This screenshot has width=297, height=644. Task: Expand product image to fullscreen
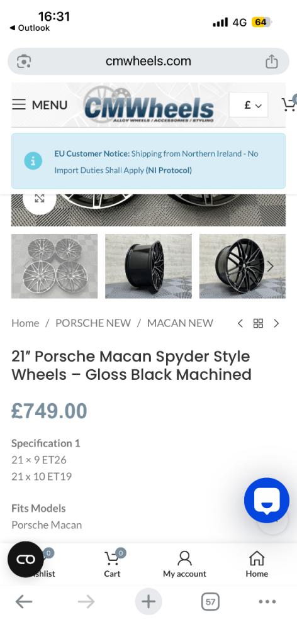[x=40, y=199]
